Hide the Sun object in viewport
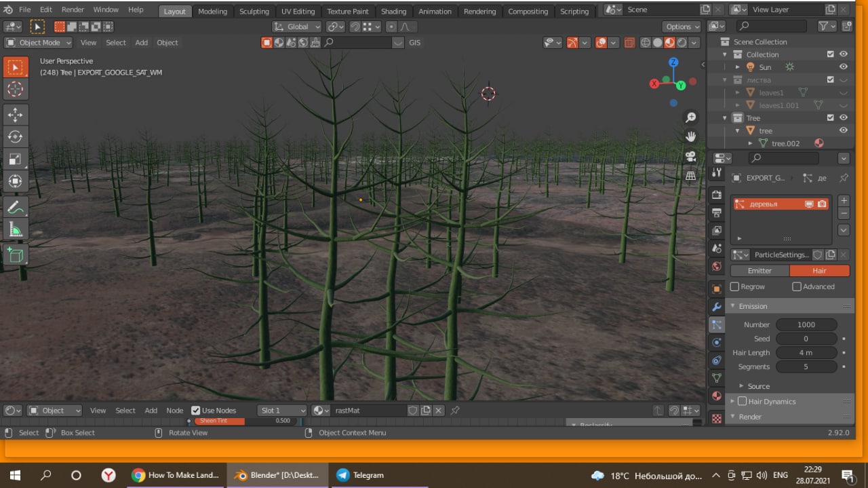Screen dimensions: 868x488 click(x=844, y=67)
